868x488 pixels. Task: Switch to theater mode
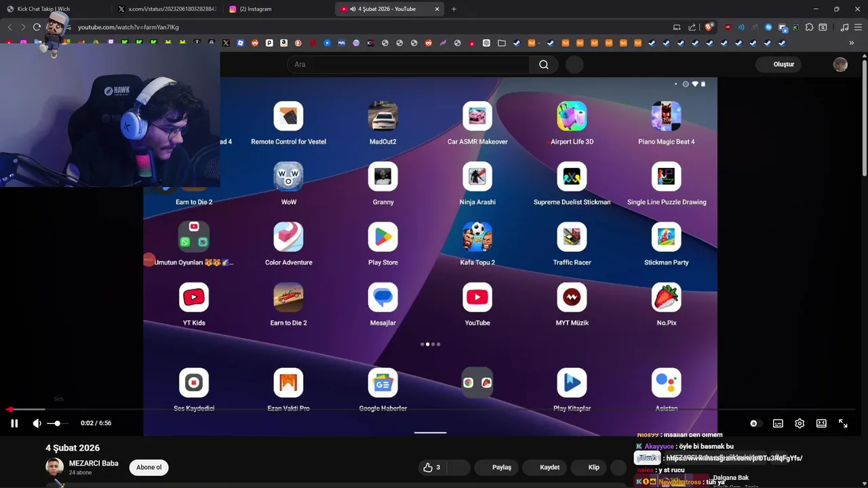point(821,424)
